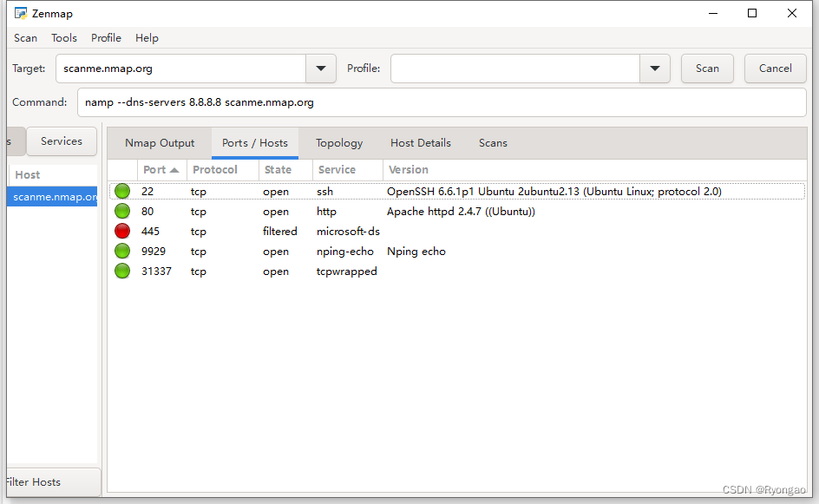Click the Nping echo version cell

(x=416, y=252)
